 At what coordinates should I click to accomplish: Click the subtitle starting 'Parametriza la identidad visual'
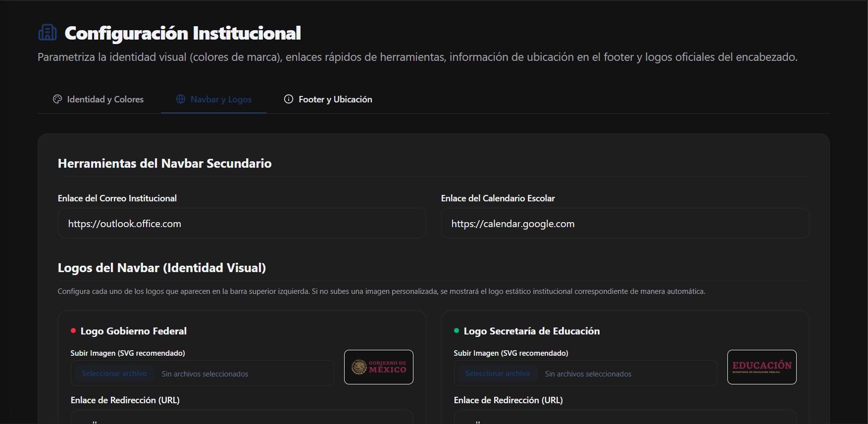coord(417,57)
